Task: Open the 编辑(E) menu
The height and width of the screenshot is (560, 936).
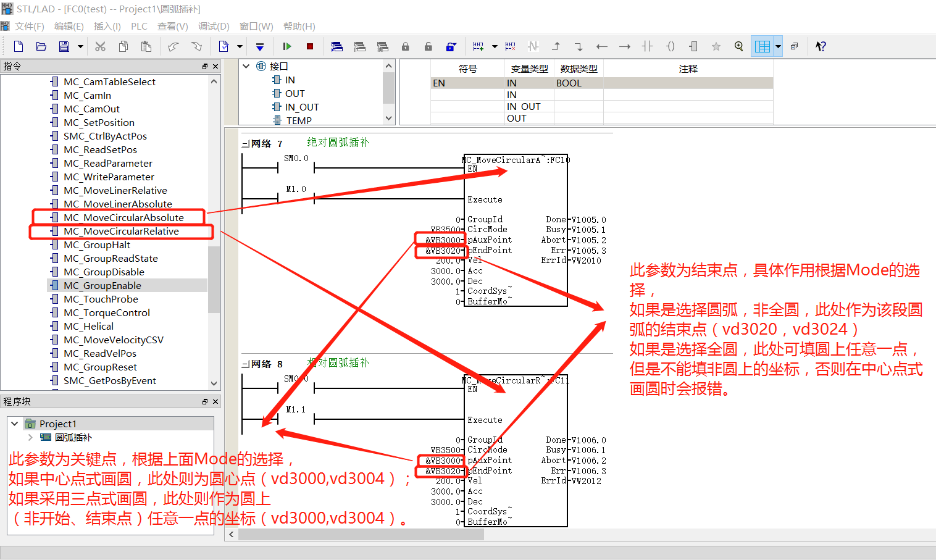Action: coord(69,27)
